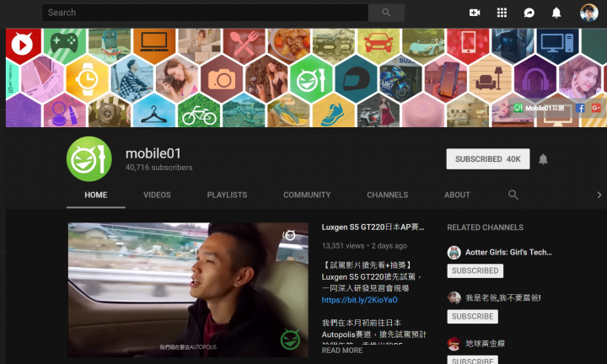The width and height of the screenshot is (607, 364).
Task: Click the RELATED CHANNELS heading
Action: (x=485, y=227)
